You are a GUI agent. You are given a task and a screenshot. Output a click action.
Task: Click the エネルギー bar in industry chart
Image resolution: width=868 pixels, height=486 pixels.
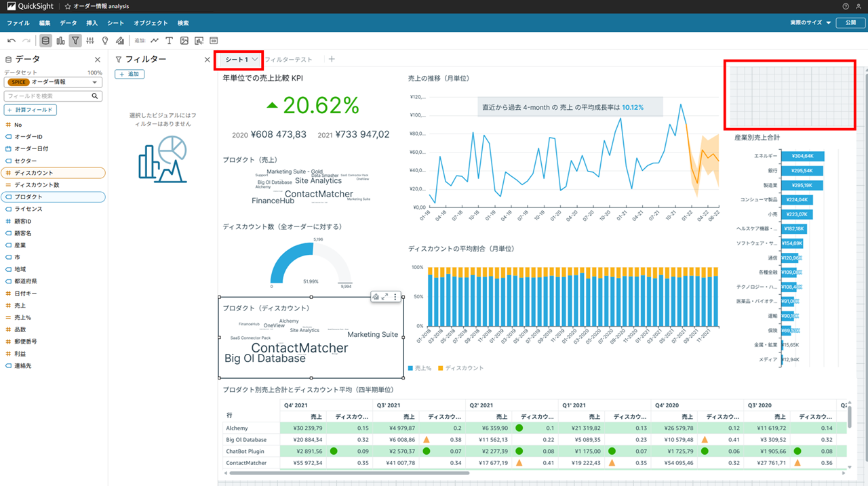[804, 156]
